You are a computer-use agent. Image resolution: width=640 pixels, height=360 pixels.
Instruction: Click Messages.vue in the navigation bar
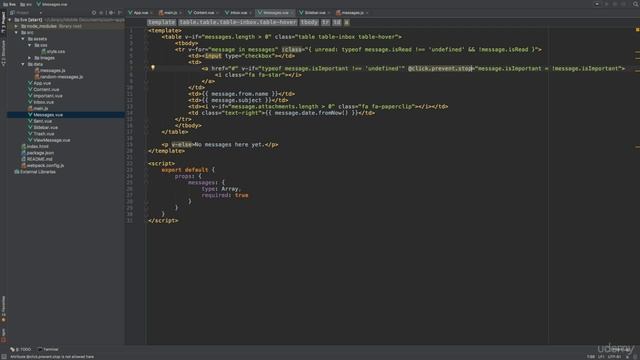tap(51, 4)
